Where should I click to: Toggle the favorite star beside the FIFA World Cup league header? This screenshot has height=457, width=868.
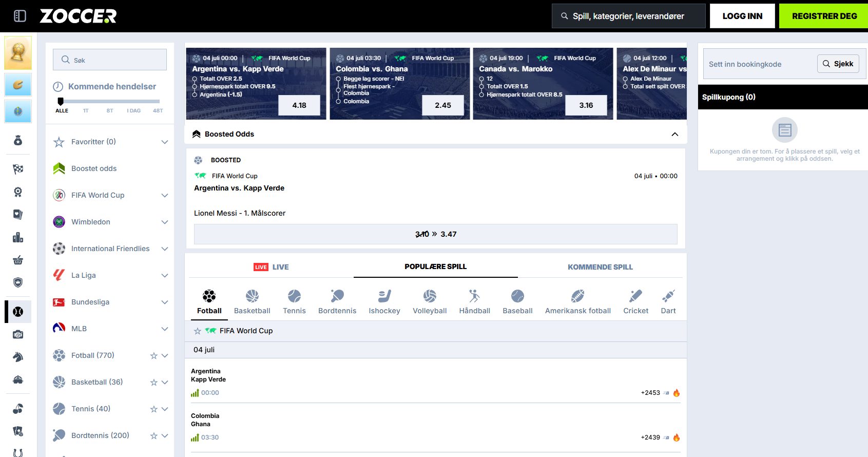pos(198,331)
